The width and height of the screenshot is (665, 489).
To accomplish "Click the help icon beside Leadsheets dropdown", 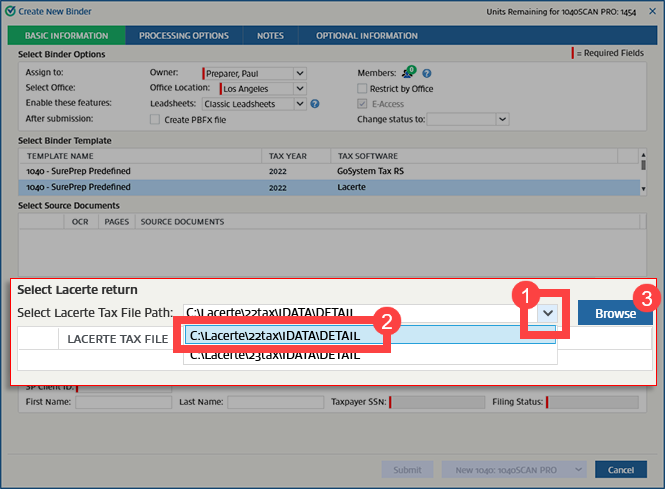I will pyautogui.click(x=315, y=103).
